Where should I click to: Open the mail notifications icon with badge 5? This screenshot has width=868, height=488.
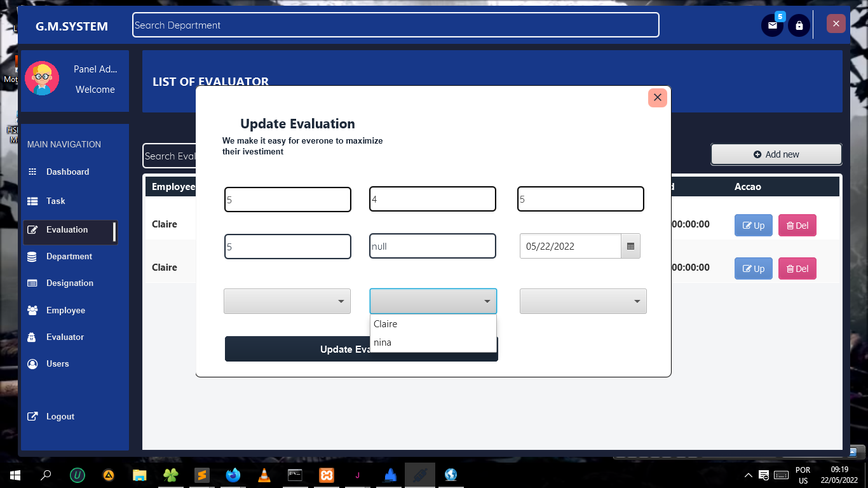point(772,25)
